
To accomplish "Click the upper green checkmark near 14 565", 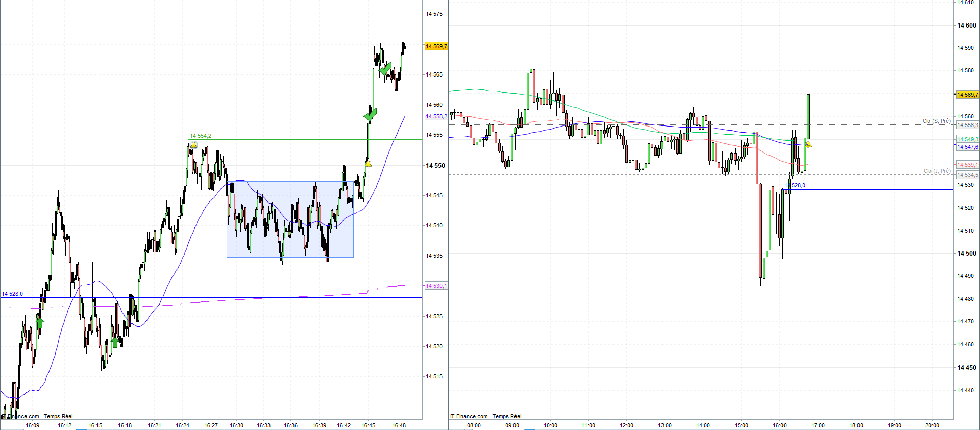I will pos(385,69).
